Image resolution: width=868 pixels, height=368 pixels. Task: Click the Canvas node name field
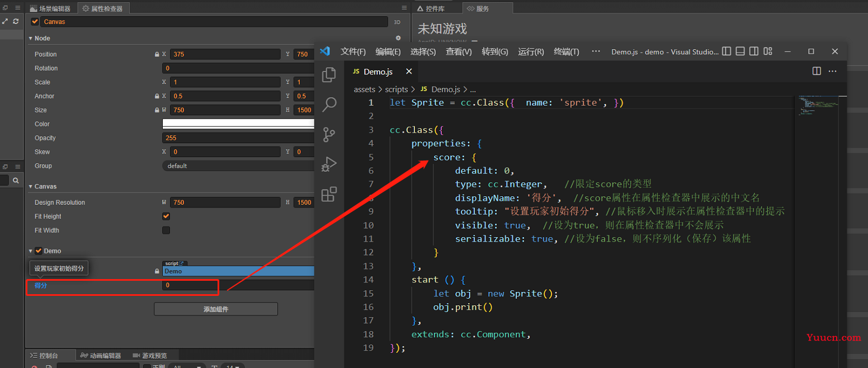[214, 22]
